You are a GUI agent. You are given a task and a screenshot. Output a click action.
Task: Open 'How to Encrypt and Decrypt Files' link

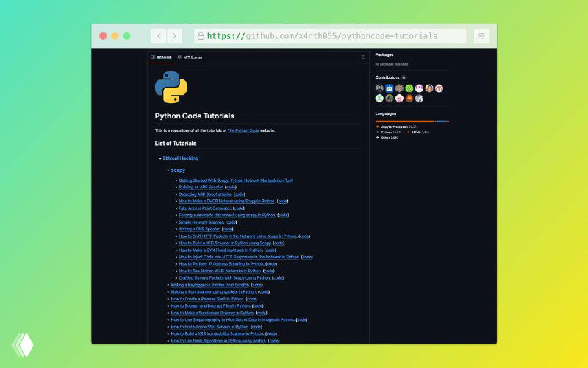(210, 305)
